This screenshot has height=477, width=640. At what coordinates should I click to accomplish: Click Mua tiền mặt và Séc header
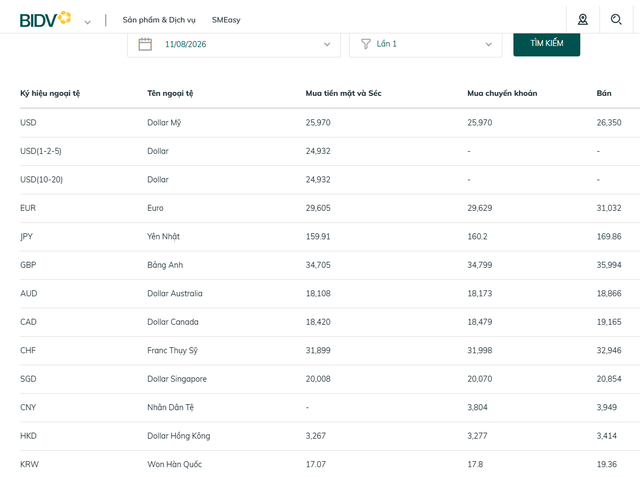343,93
